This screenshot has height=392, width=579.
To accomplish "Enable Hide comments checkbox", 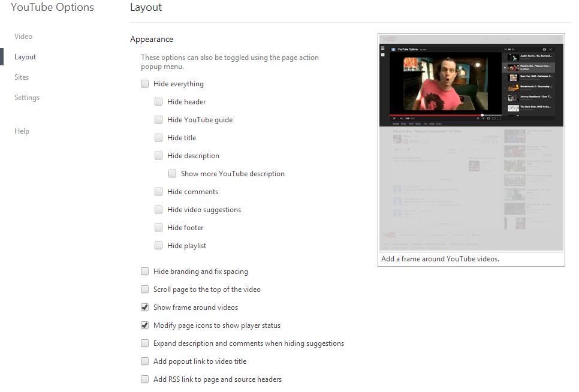I will [158, 192].
